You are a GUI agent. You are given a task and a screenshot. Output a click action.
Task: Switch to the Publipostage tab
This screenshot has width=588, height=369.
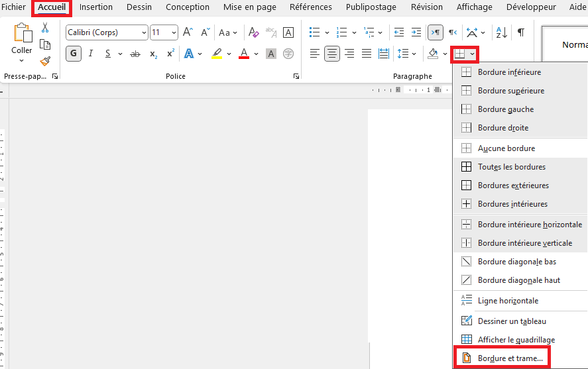371,7
